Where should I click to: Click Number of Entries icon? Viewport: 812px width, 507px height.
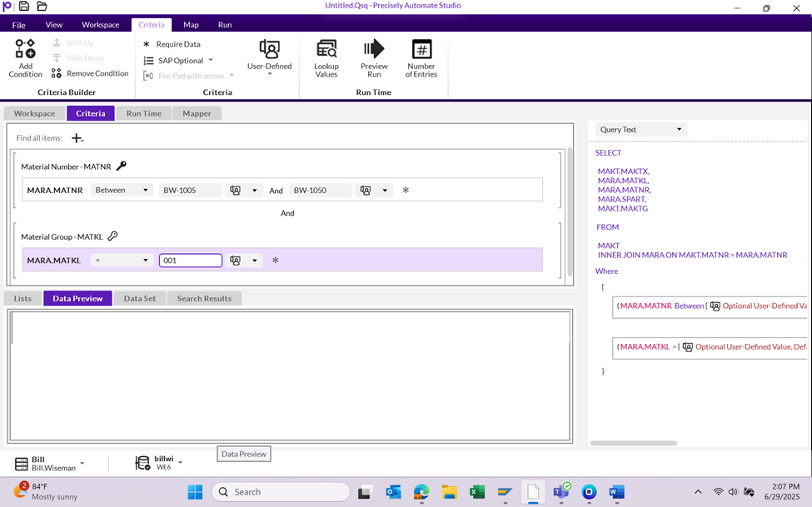[421, 50]
